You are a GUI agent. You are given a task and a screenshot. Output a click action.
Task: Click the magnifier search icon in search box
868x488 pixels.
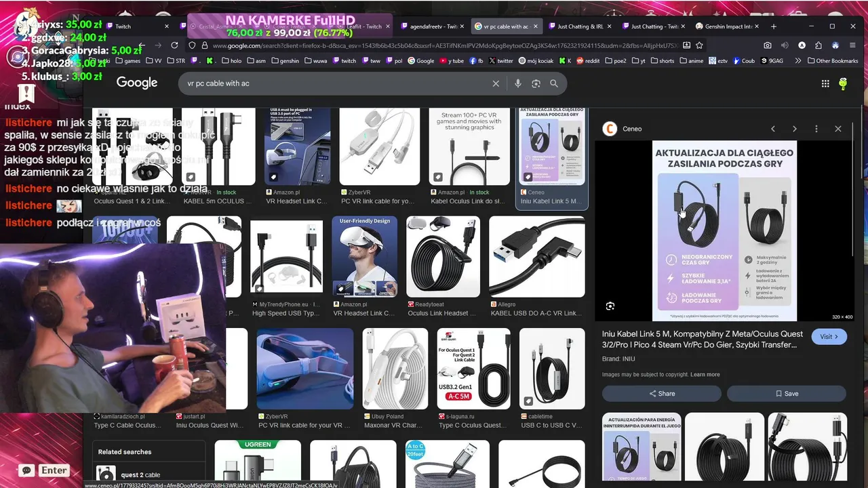pyautogui.click(x=554, y=83)
